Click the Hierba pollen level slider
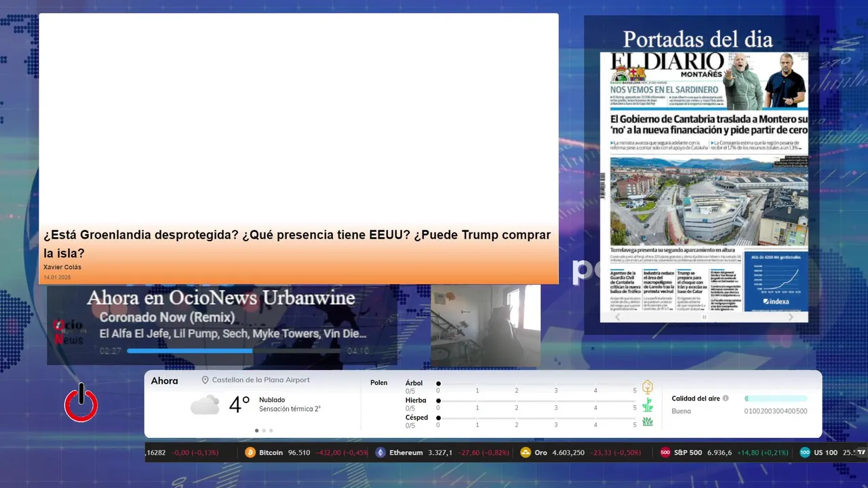This screenshot has height=488, width=868. coord(536,401)
